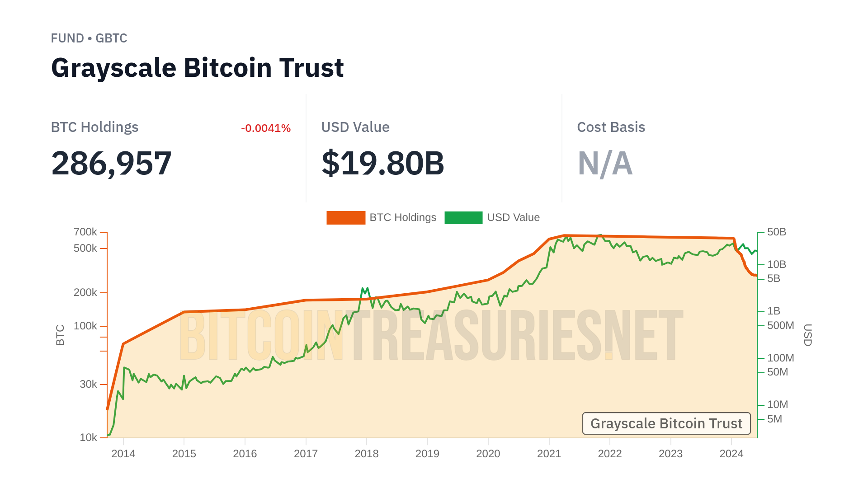Click the FUND • GBTC breadcrumb text
The image size is (868, 488).
coord(89,38)
